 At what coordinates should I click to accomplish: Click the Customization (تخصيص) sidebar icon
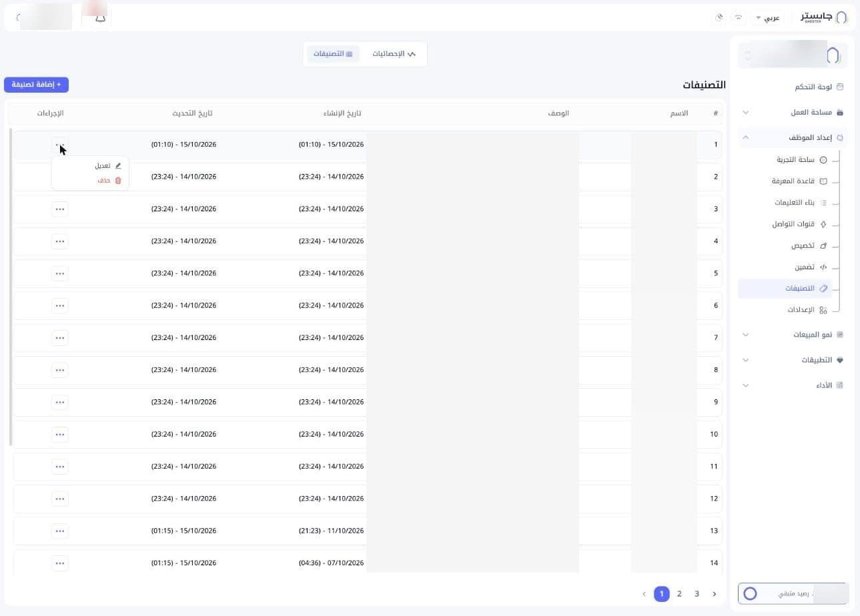click(x=823, y=245)
